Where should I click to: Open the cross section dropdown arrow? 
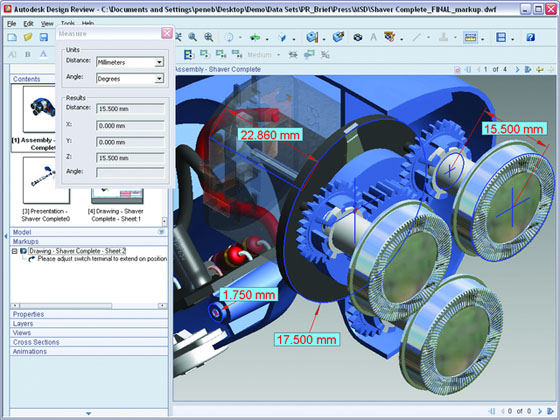pyautogui.click(x=512, y=38)
